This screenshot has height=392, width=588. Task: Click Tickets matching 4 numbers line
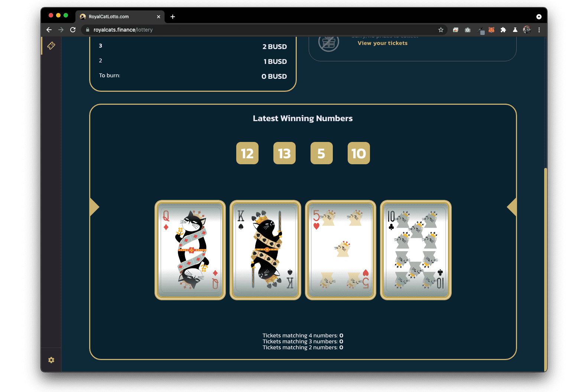tap(303, 336)
